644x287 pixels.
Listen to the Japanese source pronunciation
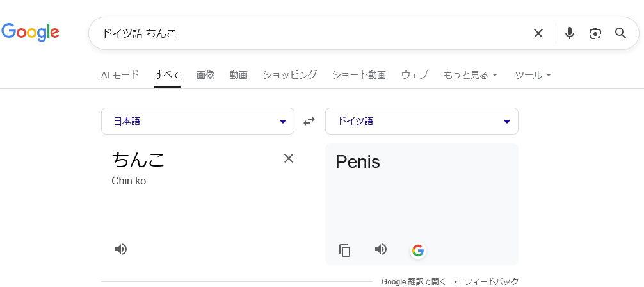tap(121, 249)
